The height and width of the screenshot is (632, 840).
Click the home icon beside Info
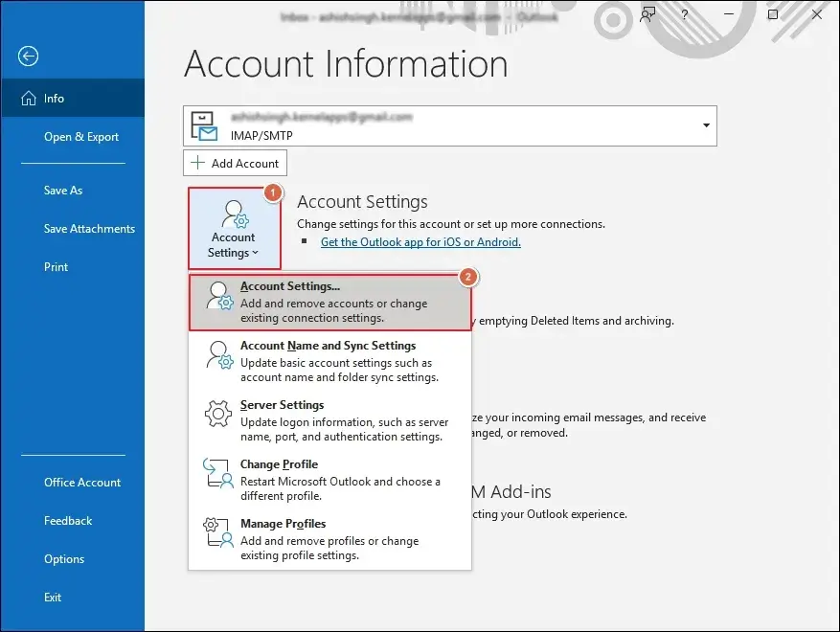click(28, 97)
